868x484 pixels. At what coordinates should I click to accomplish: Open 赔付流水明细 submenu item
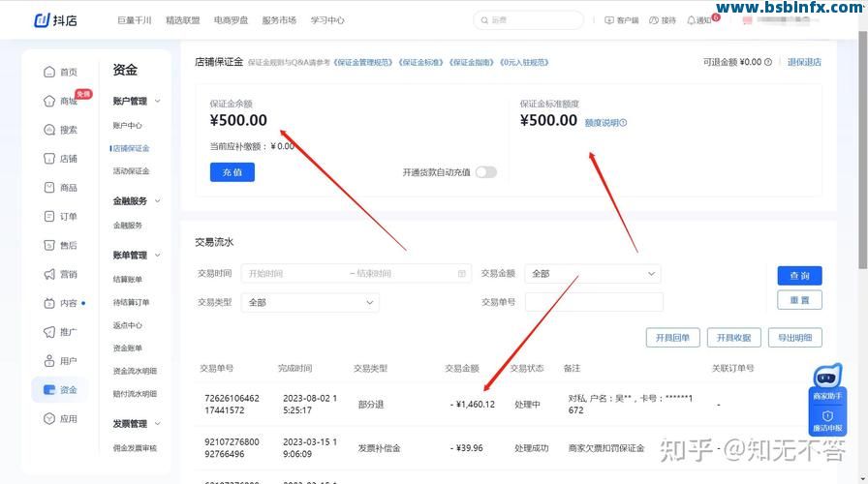135,394
